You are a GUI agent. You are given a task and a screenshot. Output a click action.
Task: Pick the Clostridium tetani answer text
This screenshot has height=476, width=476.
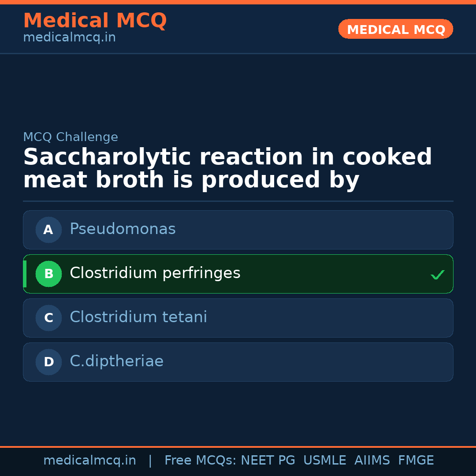point(138,317)
